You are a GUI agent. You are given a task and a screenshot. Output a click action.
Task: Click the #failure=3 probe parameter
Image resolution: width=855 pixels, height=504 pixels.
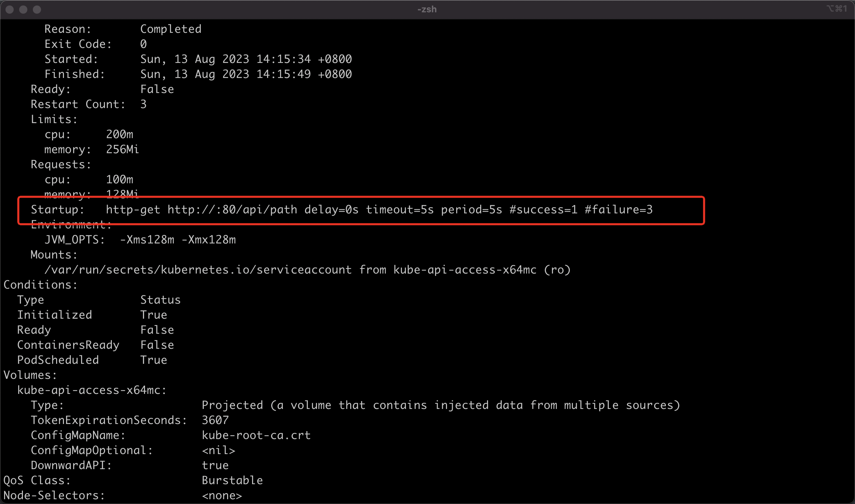pyautogui.click(x=619, y=210)
